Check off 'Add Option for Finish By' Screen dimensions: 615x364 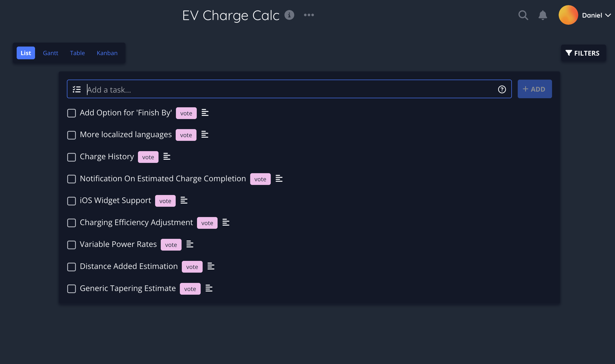coord(71,113)
